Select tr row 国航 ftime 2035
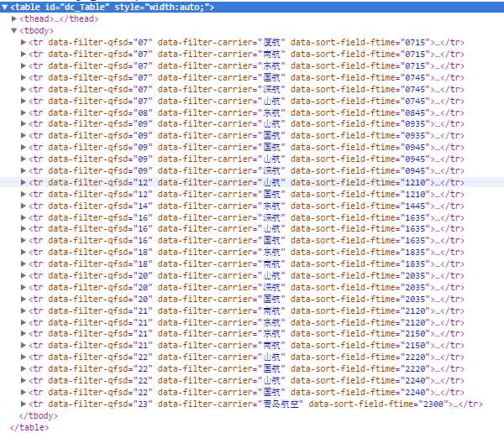504x433 pixels. (x=246, y=299)
